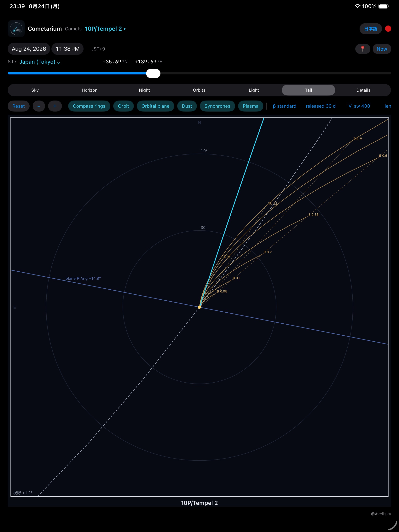
Task: Tap the Cometarium app logo icon
Action: tap(16, 29)
